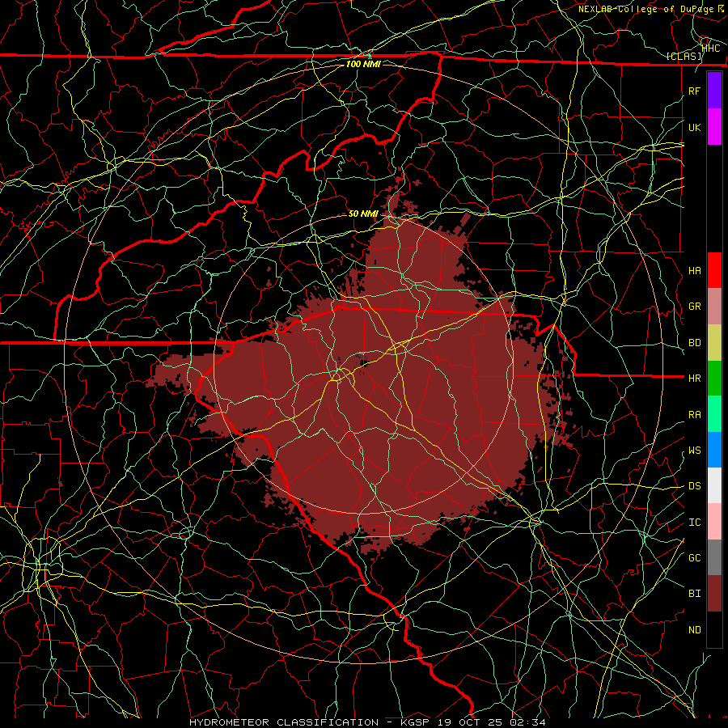Select the dusty pink GR legend swatch

click(x=714, y=307)
